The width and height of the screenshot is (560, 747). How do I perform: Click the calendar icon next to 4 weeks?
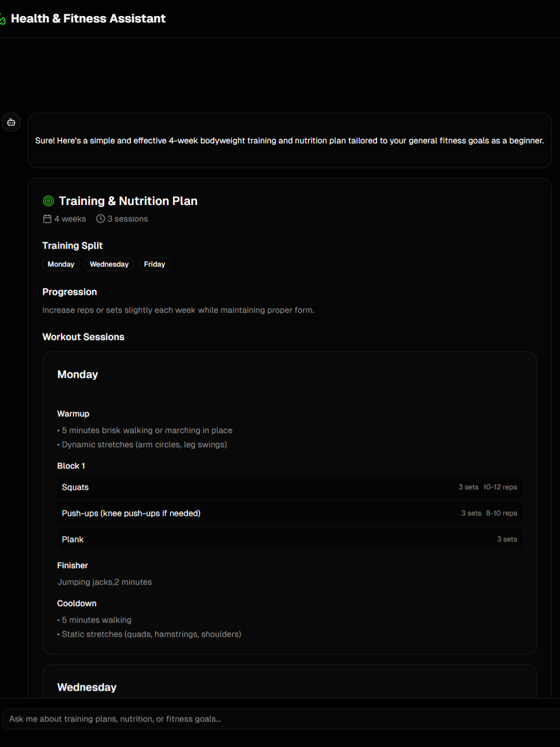click(47, 219)
